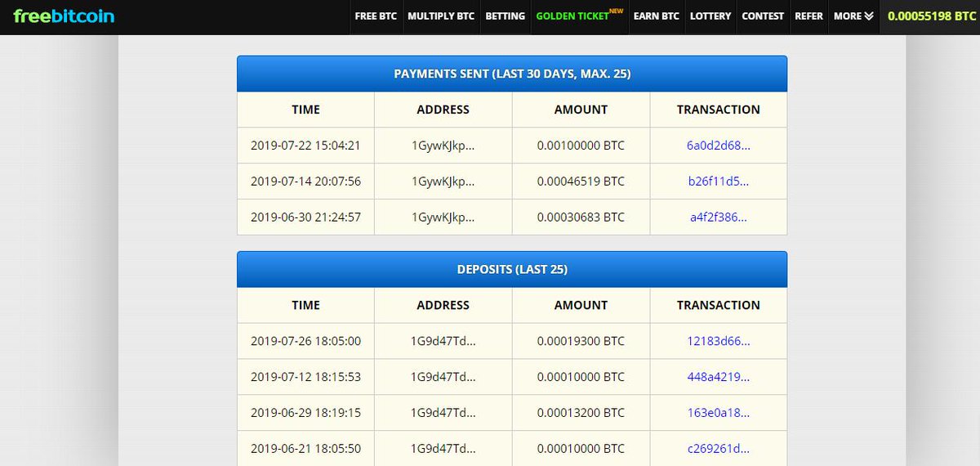Open the LOTTERY page
The width and height of the screenshot is (980, 466).
click(710, 16)
